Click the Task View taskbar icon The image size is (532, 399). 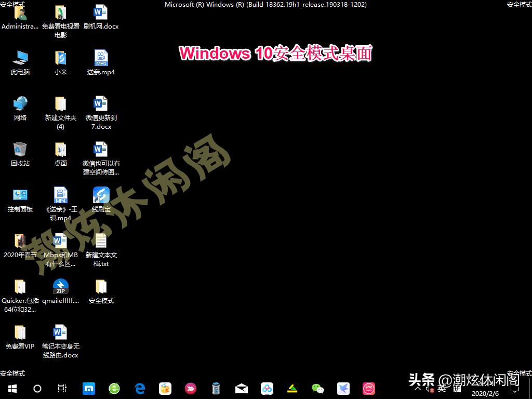pyautogui.click(x=61, y=388)
